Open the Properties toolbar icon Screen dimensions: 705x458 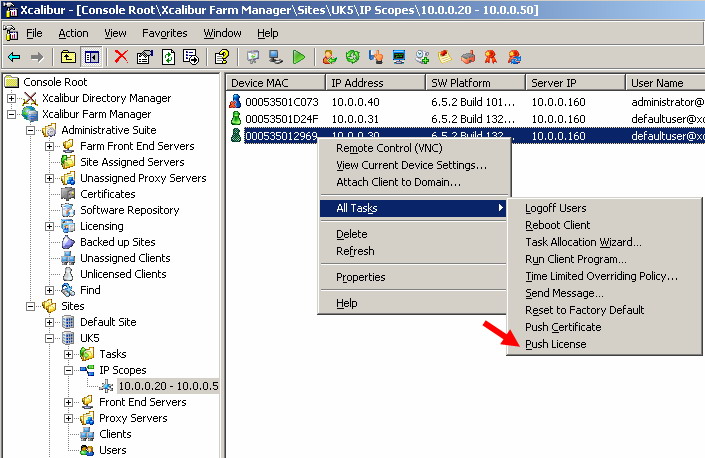145,57
